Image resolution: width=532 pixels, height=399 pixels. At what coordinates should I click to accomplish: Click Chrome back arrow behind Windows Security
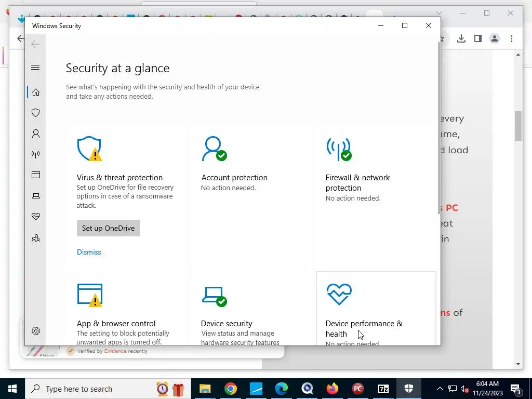pyautogui.click(x=21, y=38)
